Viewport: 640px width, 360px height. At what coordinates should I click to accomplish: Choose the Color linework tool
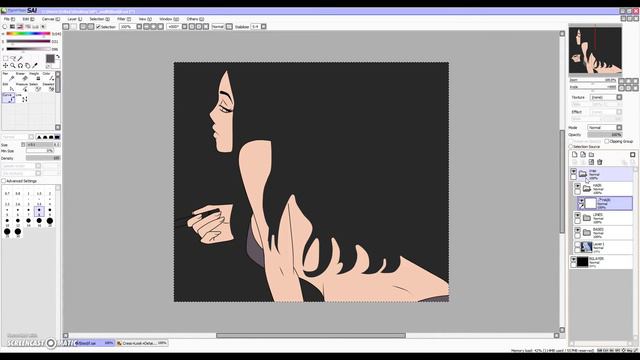pos(48,76)
